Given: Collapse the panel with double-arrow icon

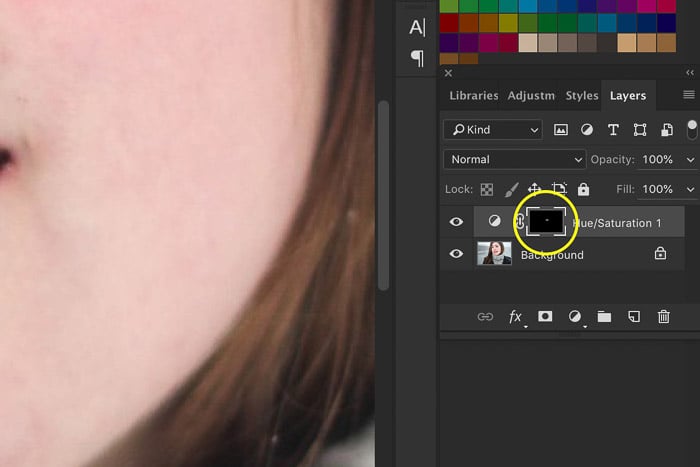Looking at the screenshot, I should [690, 73].
